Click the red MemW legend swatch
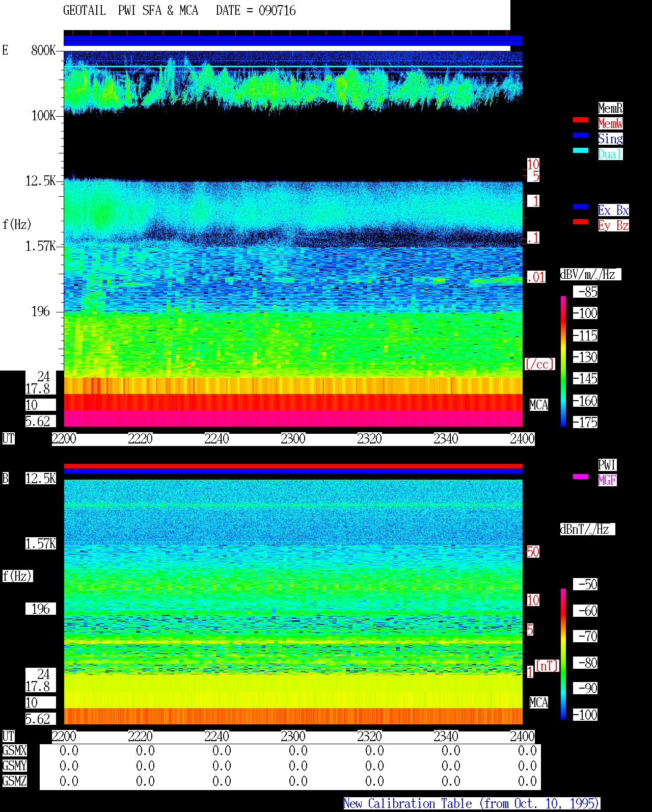This screenshot has height=812, width=652. [x=581, y=120]
